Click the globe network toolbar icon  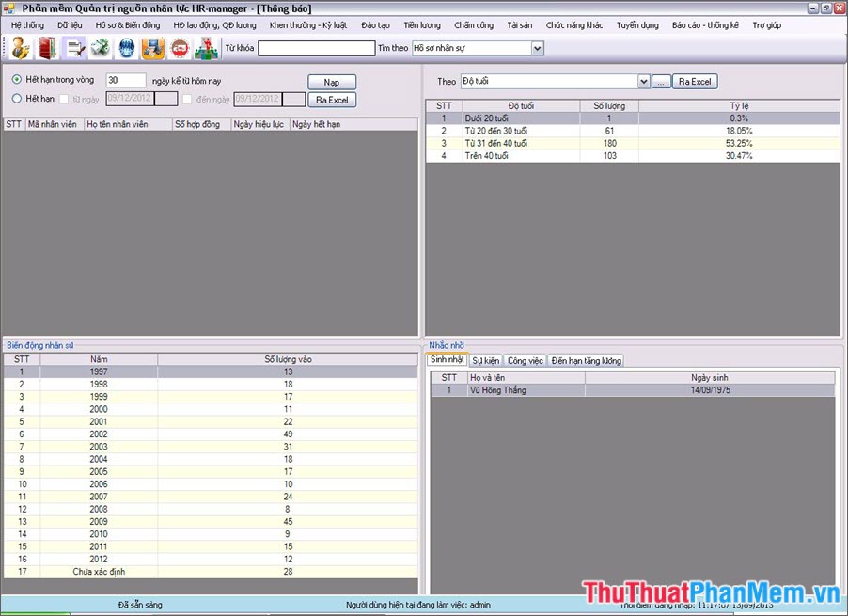pyautogui.click(x=125, y=47)
